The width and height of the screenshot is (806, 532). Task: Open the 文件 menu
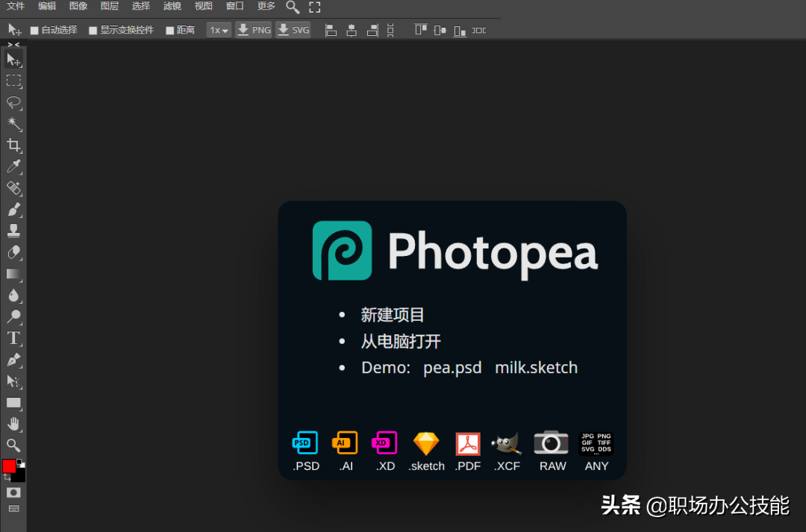coord(16,6)
